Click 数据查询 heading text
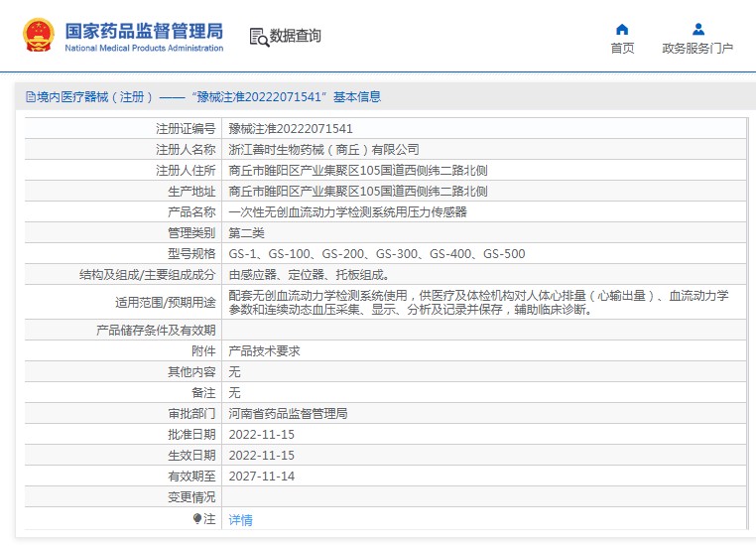 (x=295, y=36)
